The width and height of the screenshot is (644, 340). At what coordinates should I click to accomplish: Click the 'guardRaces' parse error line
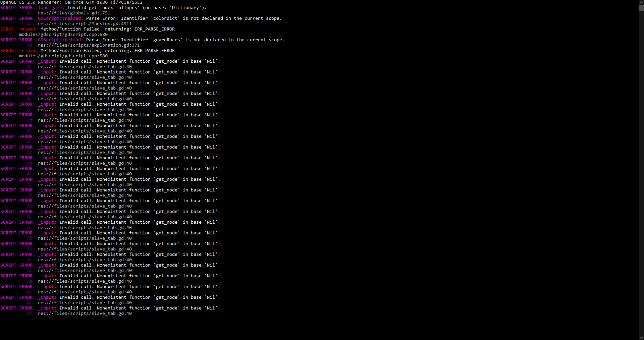point(142,40)
